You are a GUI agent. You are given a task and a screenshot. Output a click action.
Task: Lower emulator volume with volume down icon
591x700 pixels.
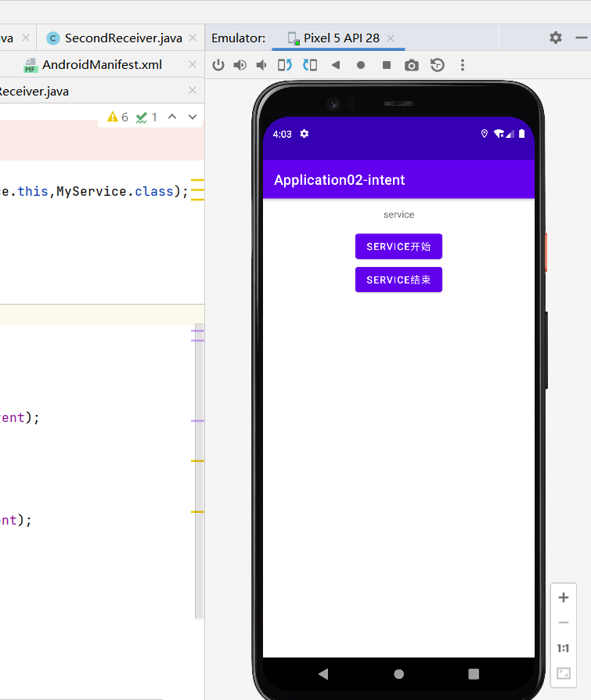pyautogui.click(x=261, y=65)
